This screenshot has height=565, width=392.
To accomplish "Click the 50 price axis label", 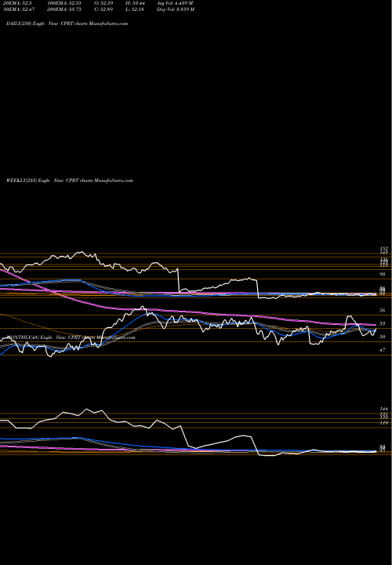I will click(x=383, y=337).
